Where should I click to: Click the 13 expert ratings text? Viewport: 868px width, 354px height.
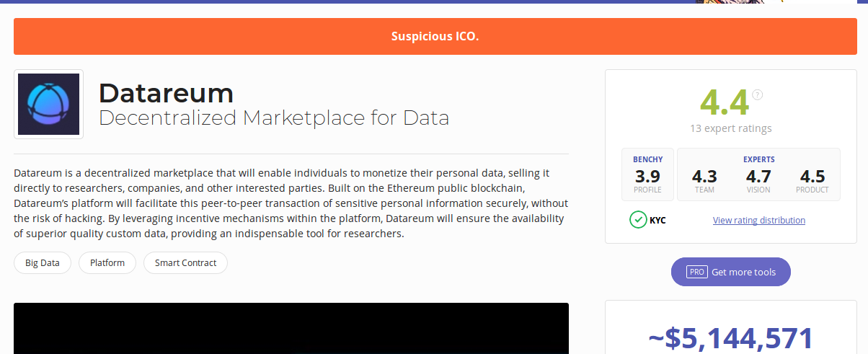[x=731, y=128]
